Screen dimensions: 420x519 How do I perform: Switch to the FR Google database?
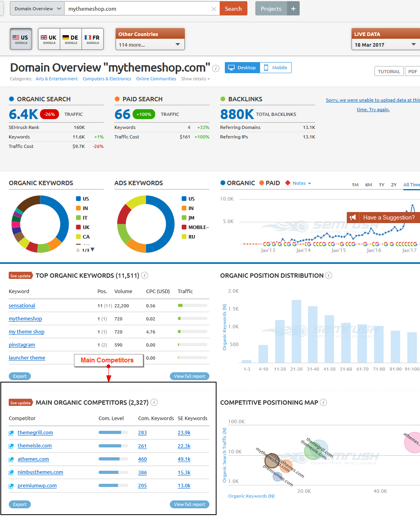pyautogui.click(x=93, y=39)
